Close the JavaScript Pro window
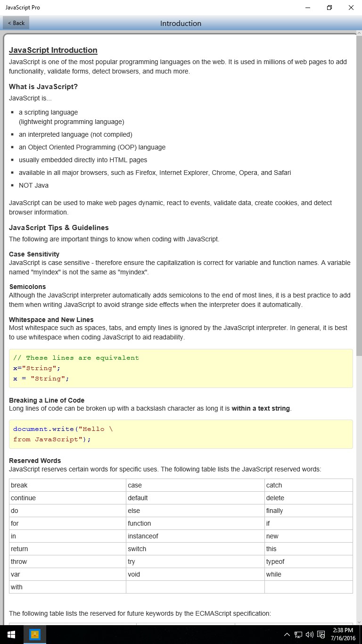Viewport: 362px width, 644px height. coord(351,8)
